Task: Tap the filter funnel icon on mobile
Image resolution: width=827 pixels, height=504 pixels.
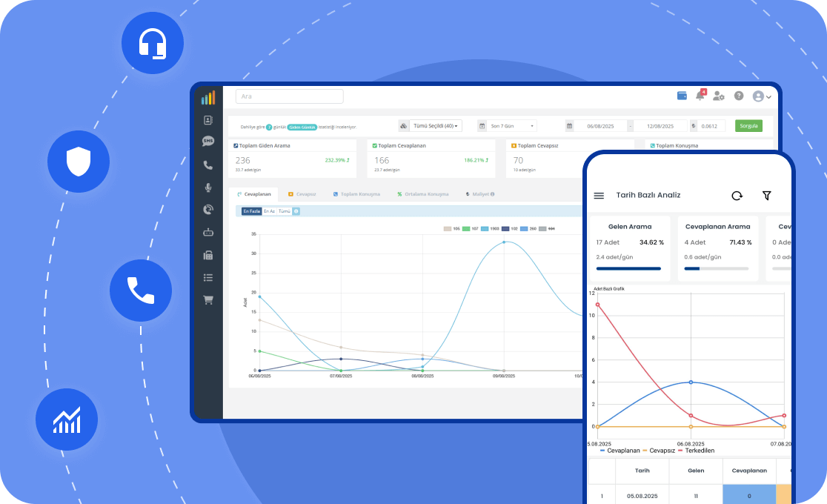Action: [767, 196]
